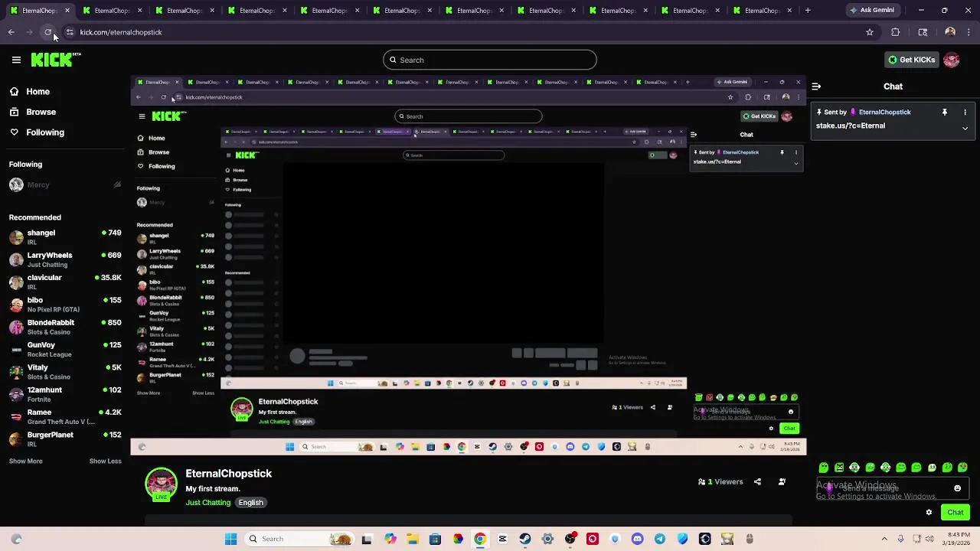This screenshot has width=980, height=551.
Task: View the 1 Viewers count
Action: coord(720,482)
